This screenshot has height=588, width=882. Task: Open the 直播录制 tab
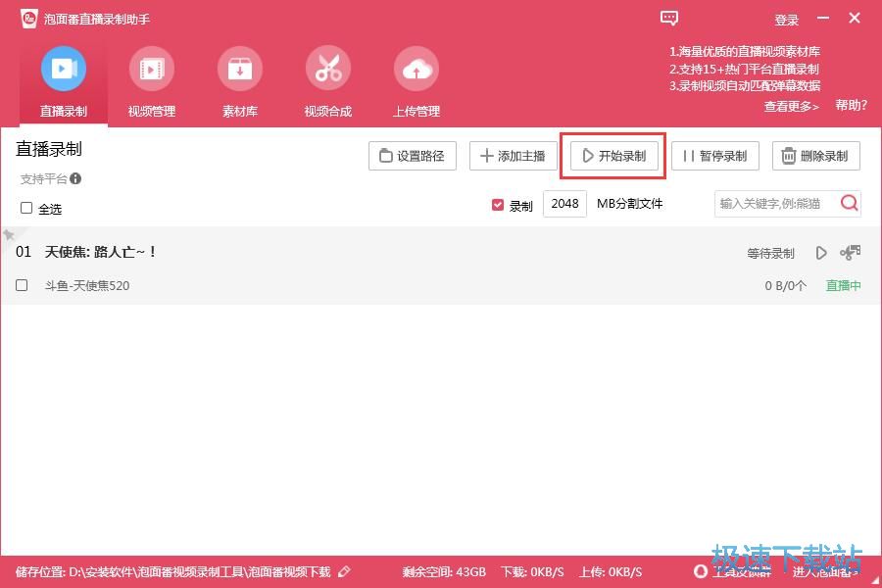coord(64,82)
